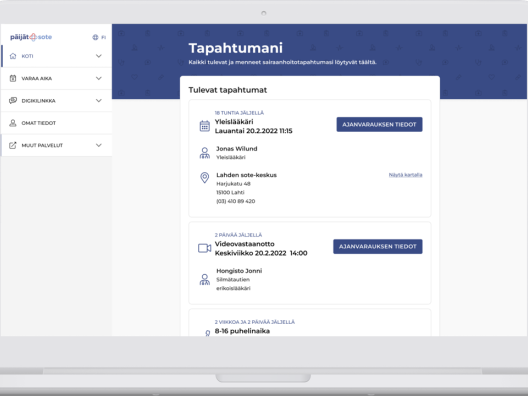Click video camera icon beside Videovastaanotto
Viewport: 528px width, 396px height.
(x=204, y=248)
